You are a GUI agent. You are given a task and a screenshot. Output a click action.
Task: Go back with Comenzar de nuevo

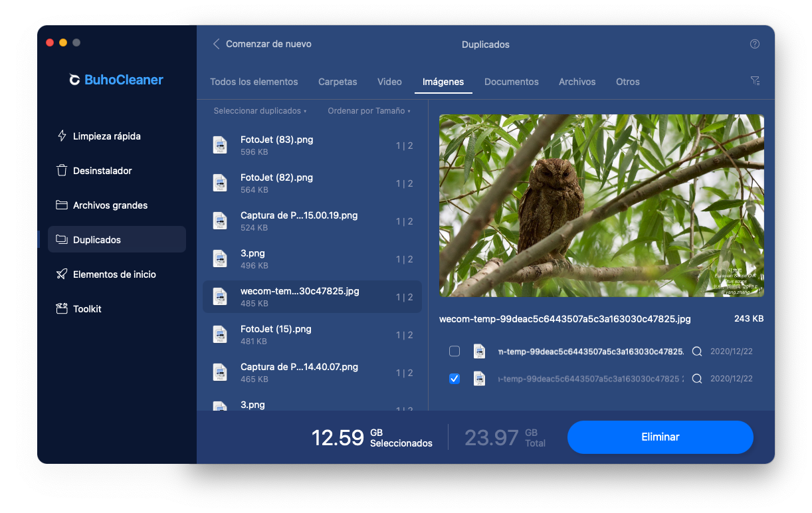(262, 44)
